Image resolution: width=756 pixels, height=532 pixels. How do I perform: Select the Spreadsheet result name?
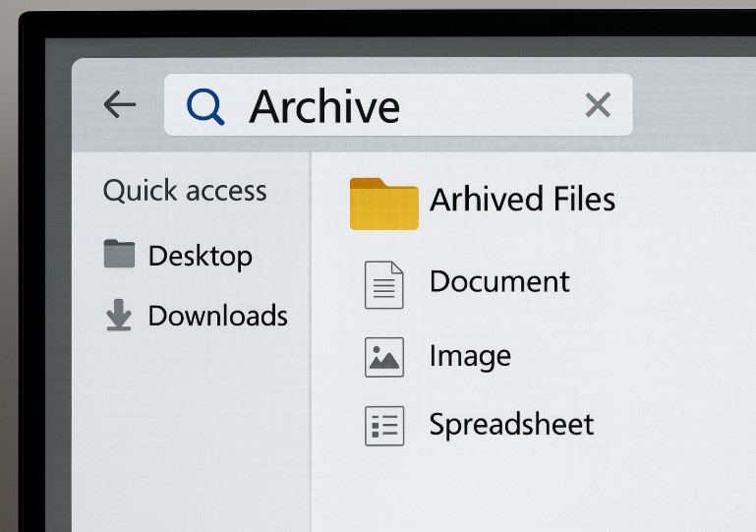pyautogui.click(x=511, y=425)
